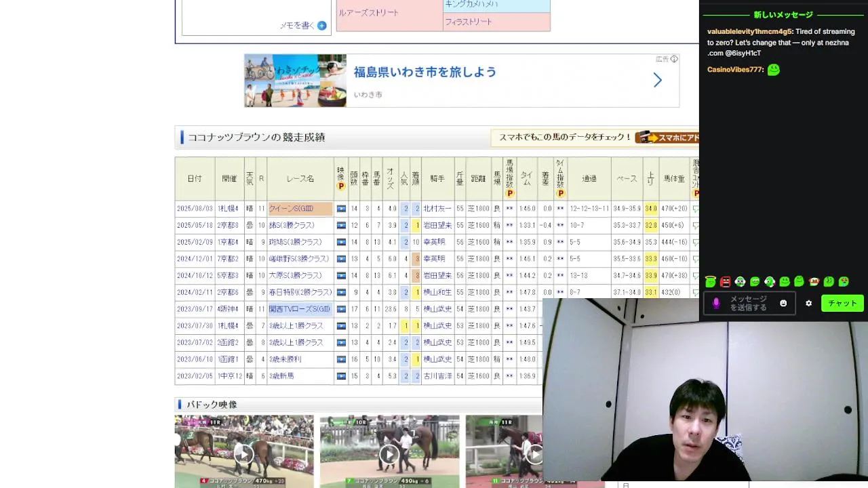
Task: Click the 新しいメッセージ divider label in chat
Action: tap(783, 15)
